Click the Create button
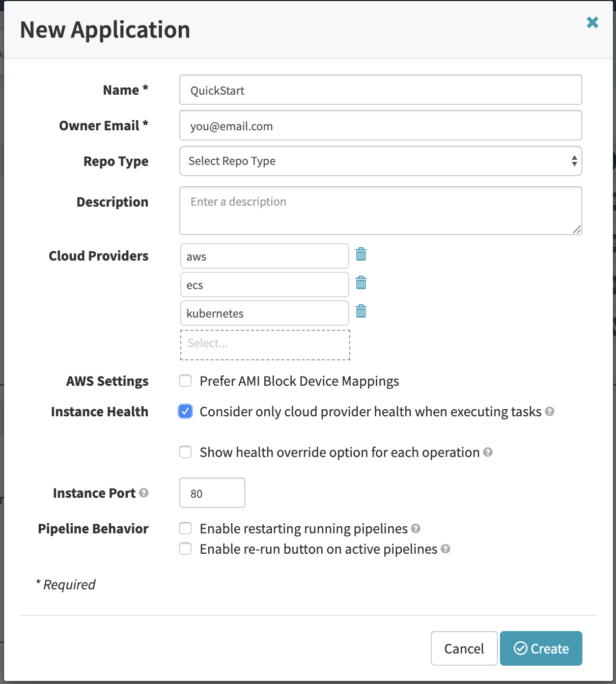 click(x=541, y=648)
